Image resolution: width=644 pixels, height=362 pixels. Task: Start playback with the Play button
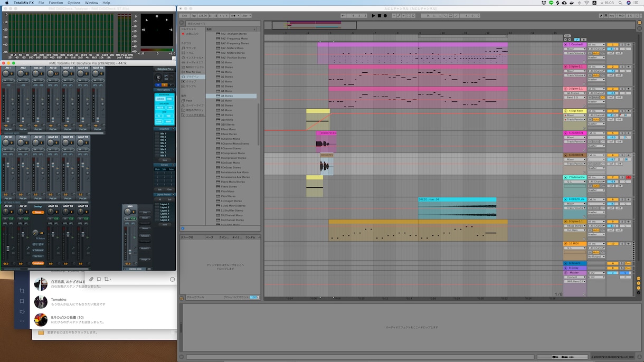pos(374,16)
